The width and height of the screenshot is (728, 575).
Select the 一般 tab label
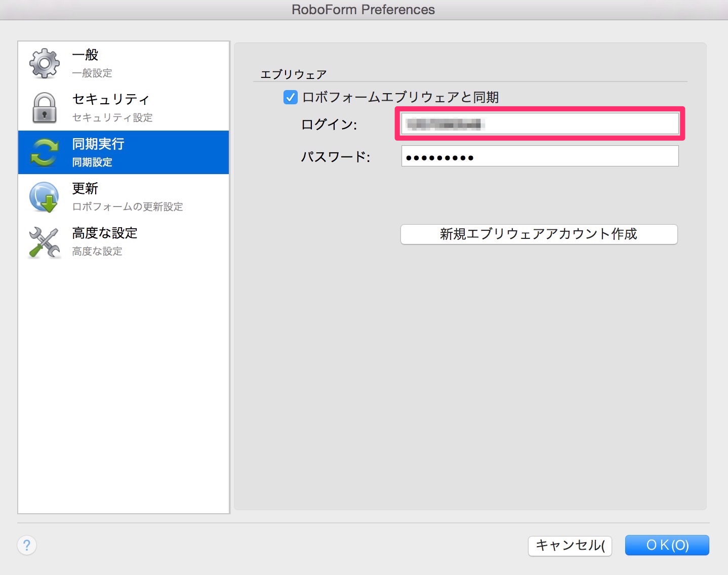pos(85,55)
